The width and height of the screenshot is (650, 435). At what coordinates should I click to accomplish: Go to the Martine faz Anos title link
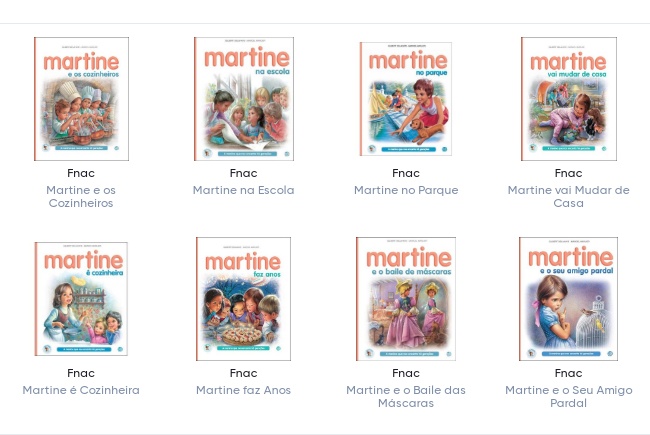coord(243,390)
